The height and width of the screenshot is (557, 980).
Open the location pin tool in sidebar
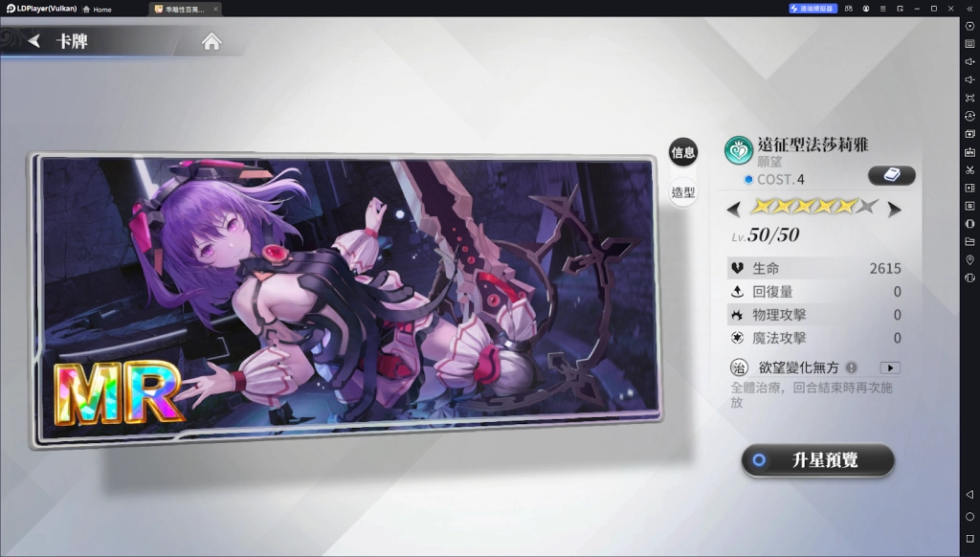[x=969, y=259]
